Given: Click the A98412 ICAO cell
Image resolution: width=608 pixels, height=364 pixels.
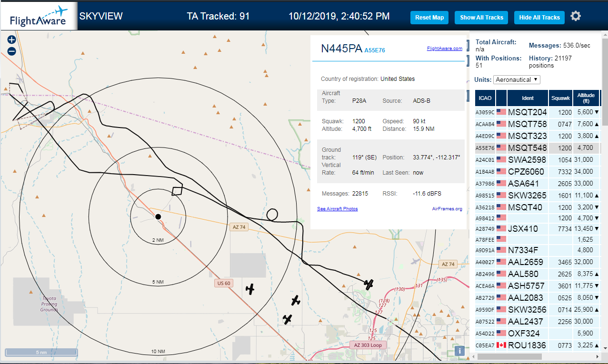Looking at the screenshot, I should pos(485,218).
